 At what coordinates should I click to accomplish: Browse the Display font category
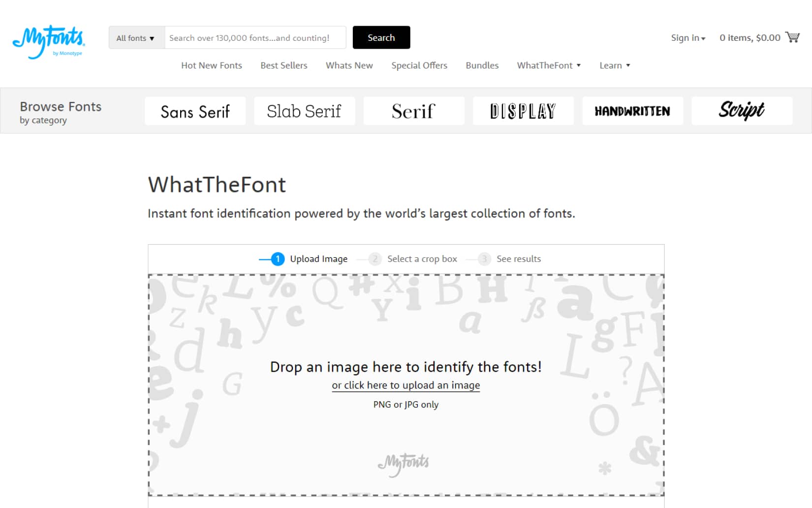tap(523, 111)
